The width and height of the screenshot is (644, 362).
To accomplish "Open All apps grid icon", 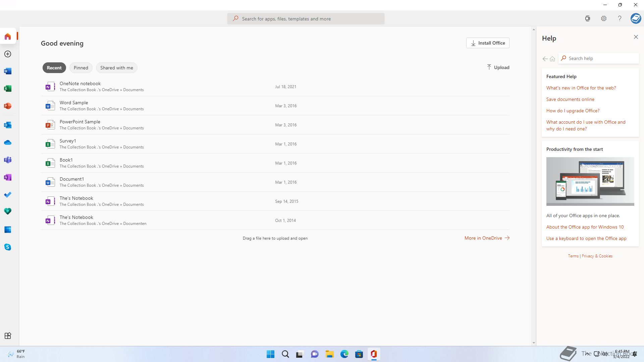I will (x=8, y=336).
